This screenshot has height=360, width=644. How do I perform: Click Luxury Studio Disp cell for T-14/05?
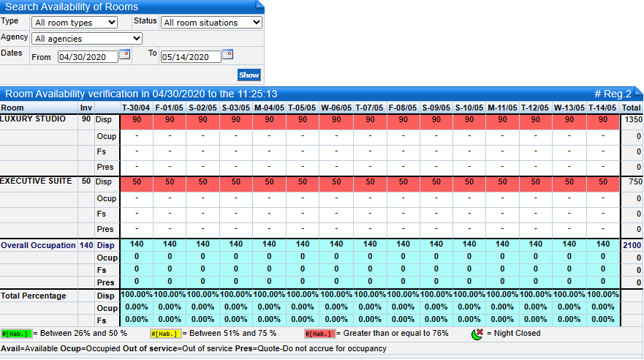coord(603,121)
